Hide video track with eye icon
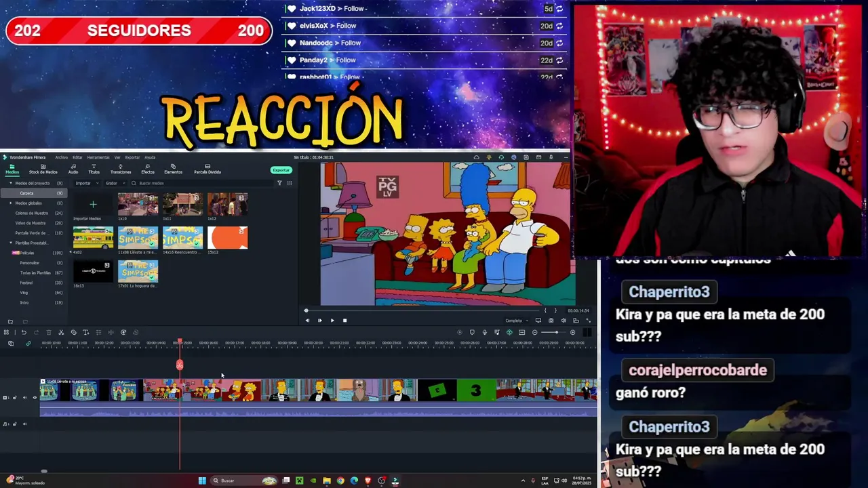The height and width of the screenshot is (488, 868). tap(35, 397)
